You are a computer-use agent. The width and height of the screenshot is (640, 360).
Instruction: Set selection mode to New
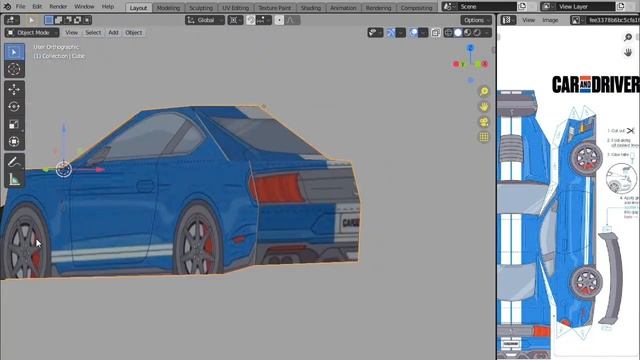click(x=49, y=20)
